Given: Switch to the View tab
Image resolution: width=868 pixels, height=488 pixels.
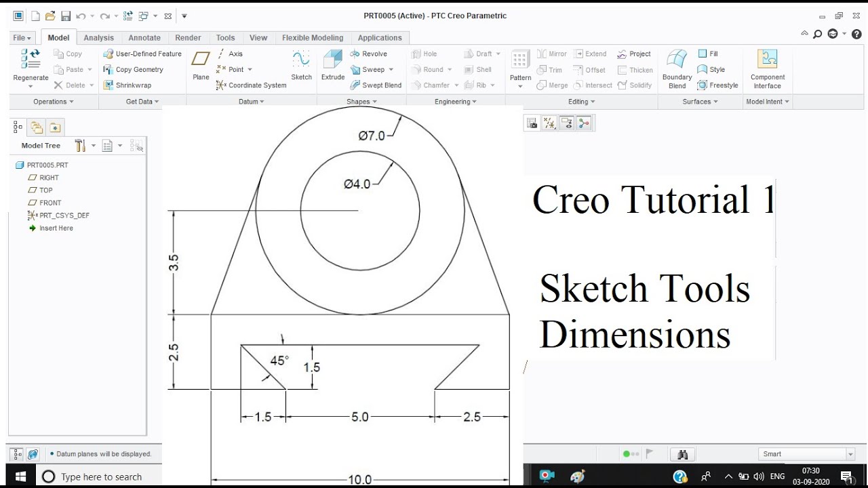Looking at the screenshot, I should 258,38.
